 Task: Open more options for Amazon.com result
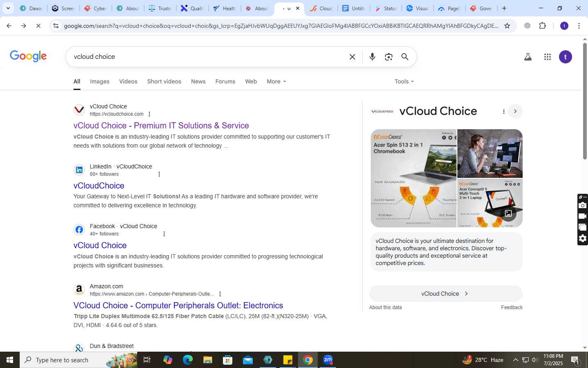[x=220, y=294]
